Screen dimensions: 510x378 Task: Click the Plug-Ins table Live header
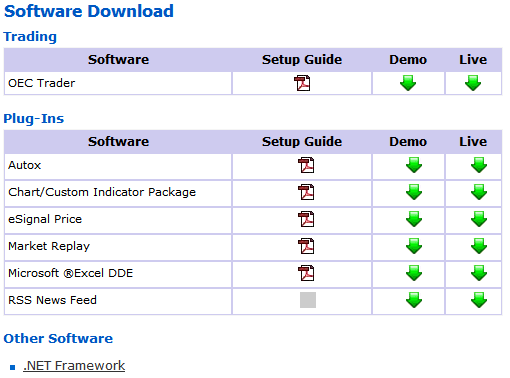click(473, 142)
